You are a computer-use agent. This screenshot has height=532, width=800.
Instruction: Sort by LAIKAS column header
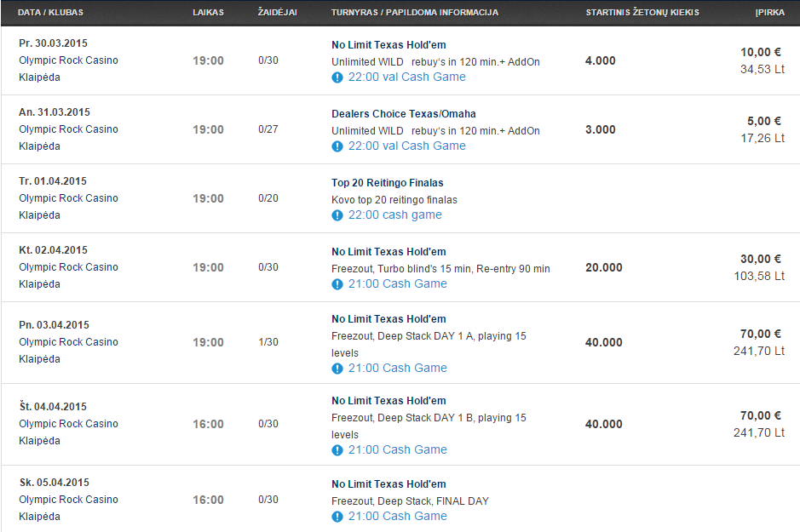tap(208, 12)
